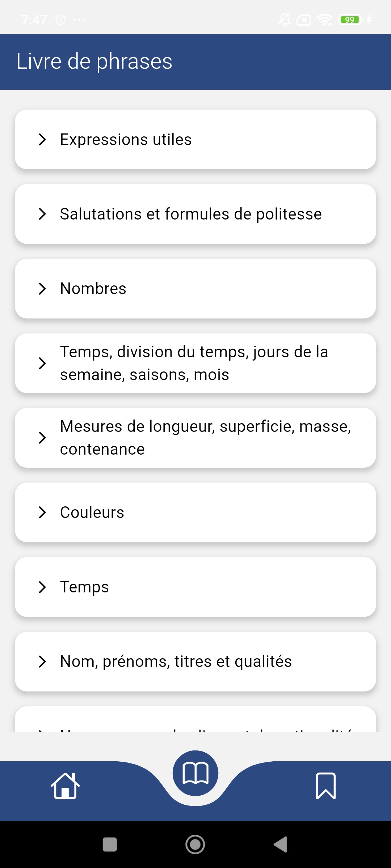Expand the Nombres chevron arrow
Screen dimensions: 391x868
[x=42, y=289]
